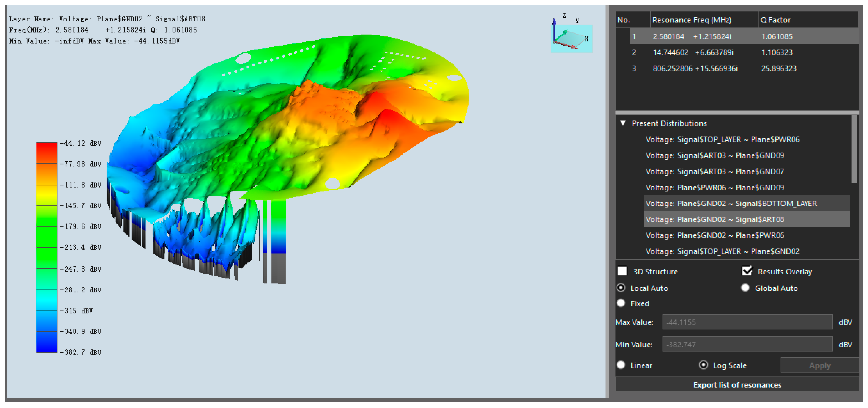
Task: Click the Min Value input field
Action: [747, 344]
